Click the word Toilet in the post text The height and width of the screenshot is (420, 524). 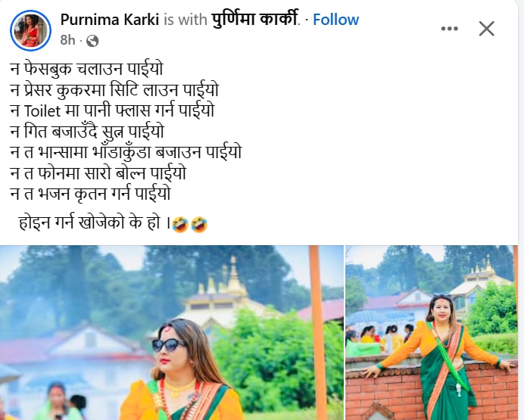click(42, 110)
